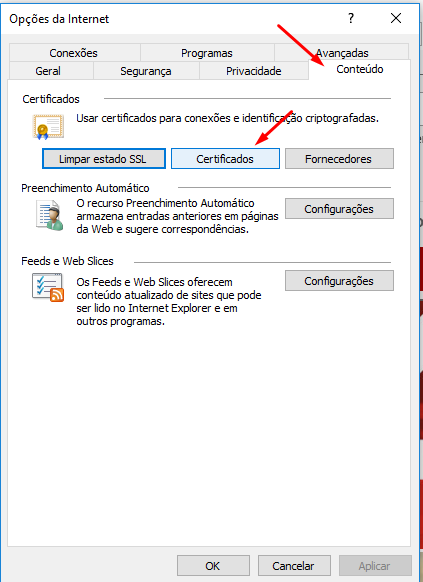The height and width of the screenshot is (582, 423).
Task: Open the Certificados button
Action: (225, 159)
